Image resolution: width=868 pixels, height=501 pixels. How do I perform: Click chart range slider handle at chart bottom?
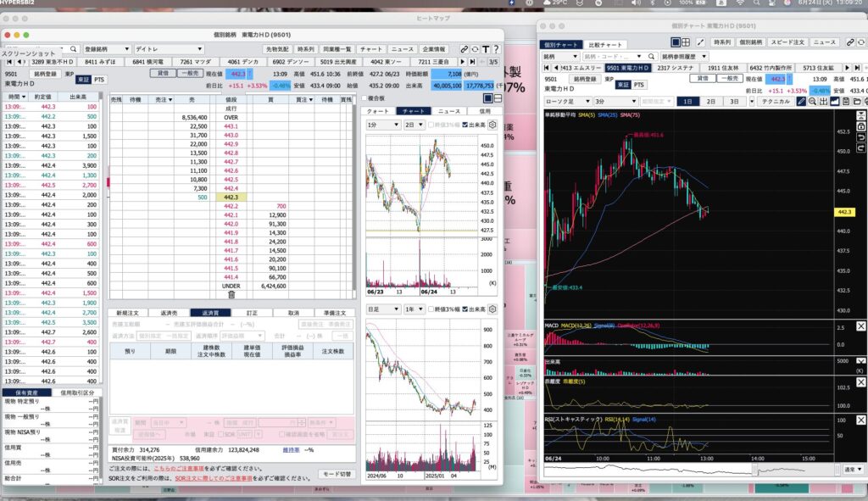coord(754,470)
